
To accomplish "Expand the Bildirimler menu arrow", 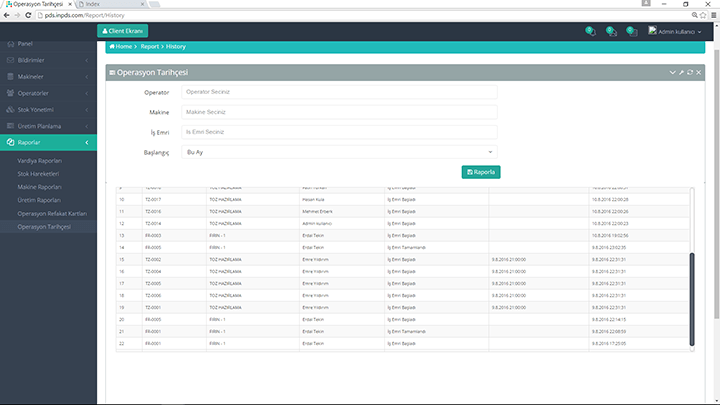I will (x=87, y=60).
